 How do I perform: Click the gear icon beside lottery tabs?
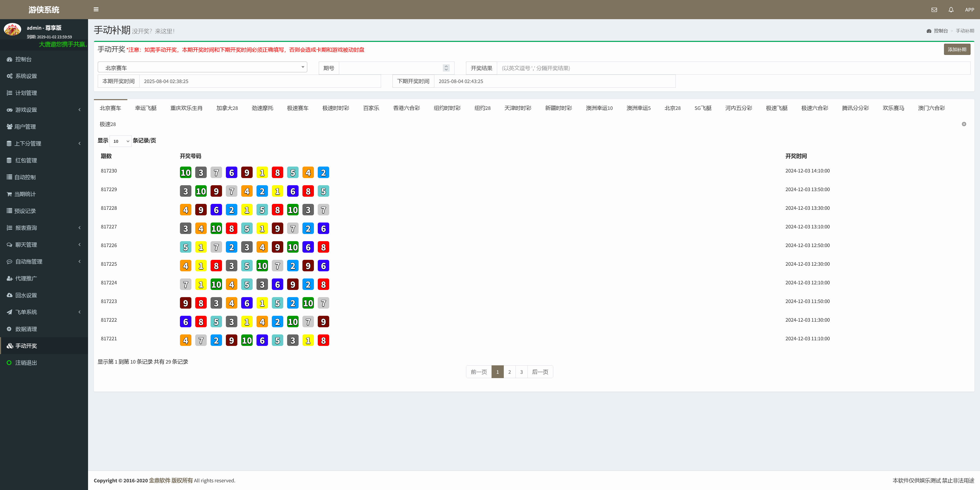pyautogui.click(x=964, y=124)
